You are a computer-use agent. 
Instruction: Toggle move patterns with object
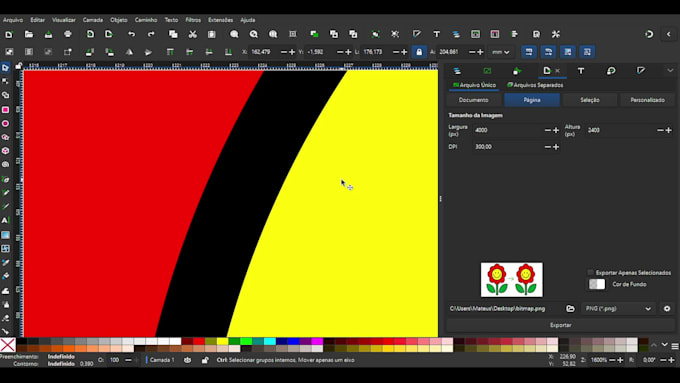(587, 52)
